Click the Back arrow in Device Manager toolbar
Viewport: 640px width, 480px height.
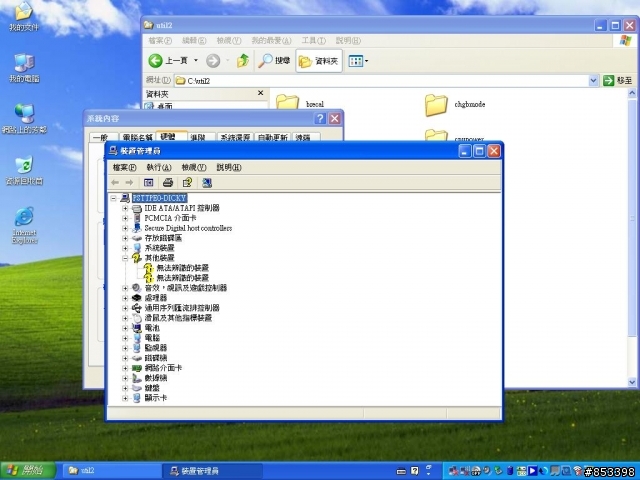click(x=115, y=182)
